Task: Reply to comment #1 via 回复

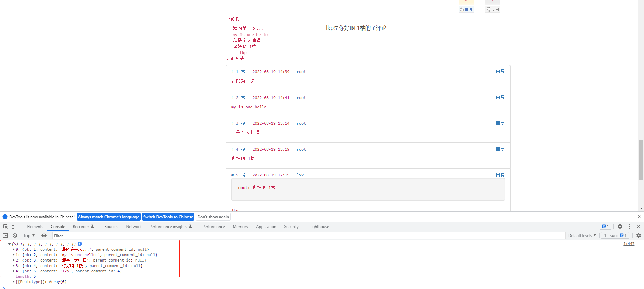Action: [500, 71]
